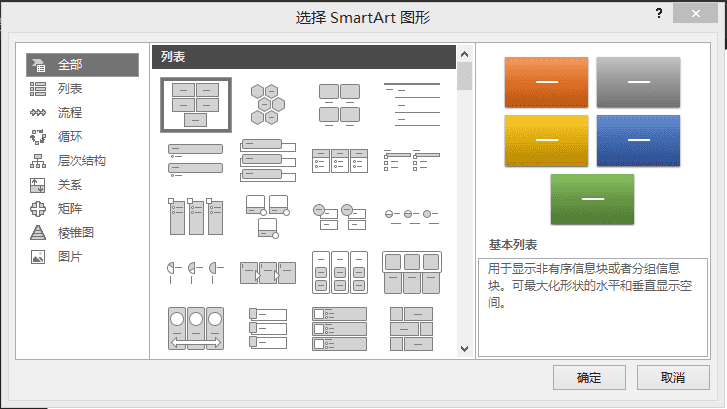The image size is (727, 409).
Task: Click the 列表 gallery section header
Action: pos(304,57)
